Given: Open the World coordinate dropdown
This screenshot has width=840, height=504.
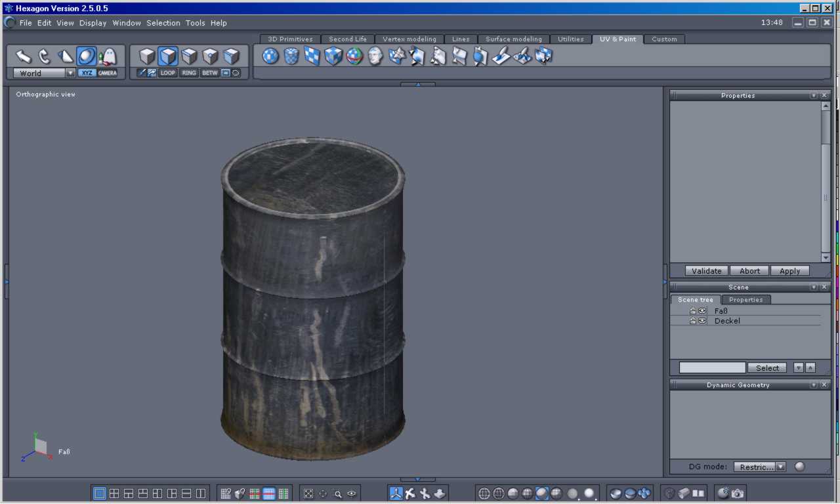Looking at the screenshot, I should pos(70,73).
